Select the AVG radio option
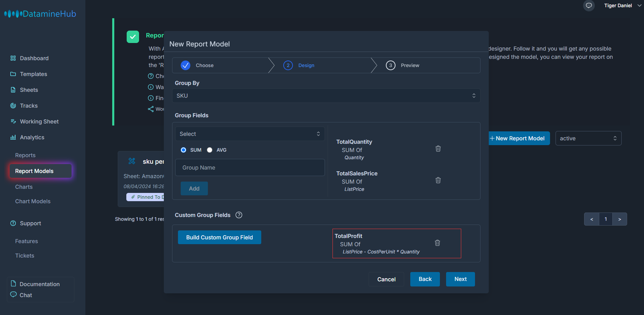Screen dimensions: 644x315 pos(210,150)
